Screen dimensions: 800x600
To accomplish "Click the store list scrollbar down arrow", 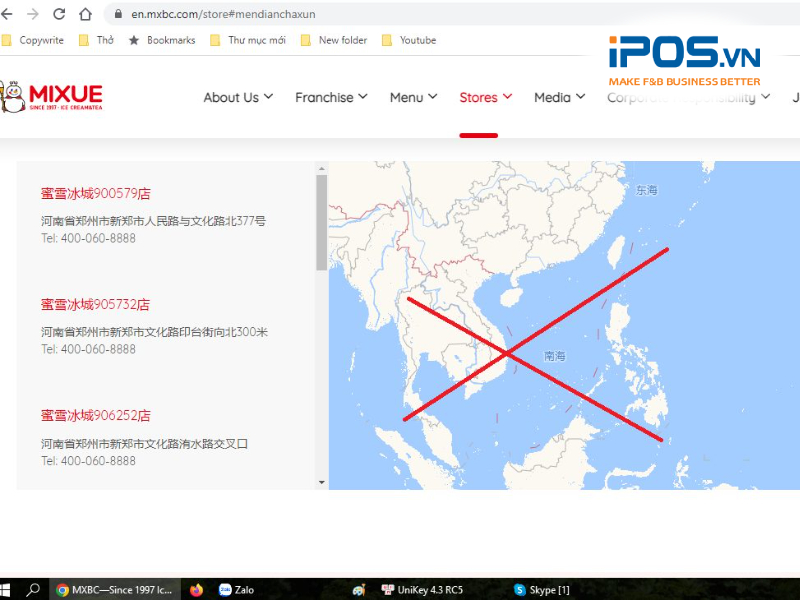I will coord(322,482).
